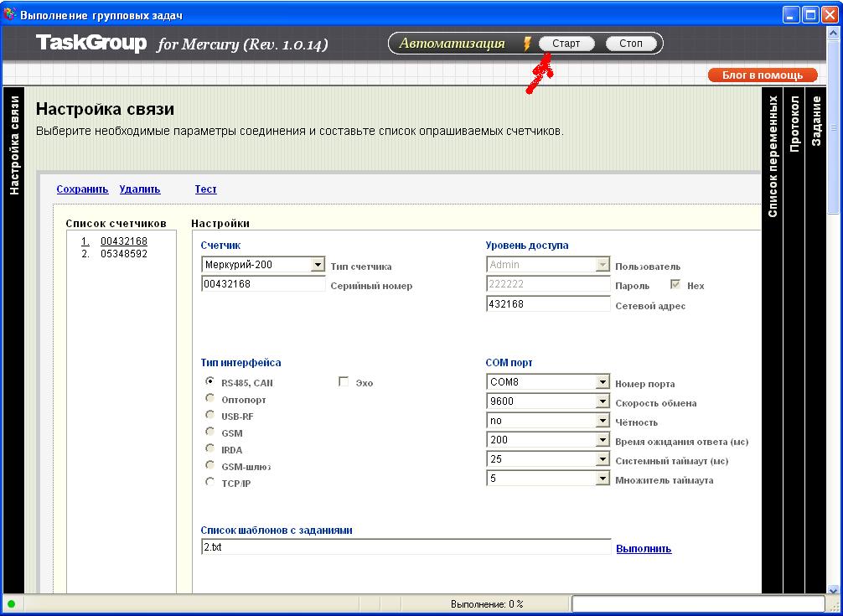Click the TaskGroup logo text
Image resolution: width=843 pixels, height=616 pixels.
pyautogui.click(x=91, y=43)
